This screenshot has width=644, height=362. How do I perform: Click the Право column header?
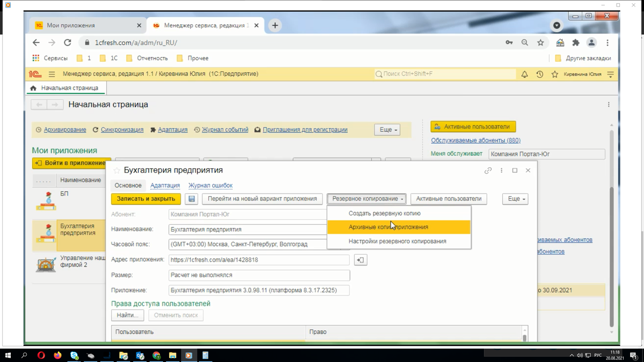pyautogui.click(x=414, y=332)
